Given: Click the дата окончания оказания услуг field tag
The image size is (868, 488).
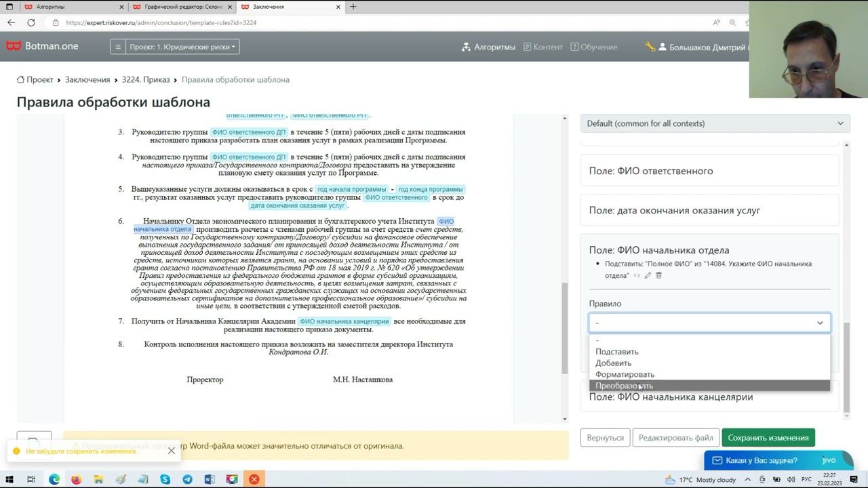Looking at the screenshot, I should tap(298, 205).
